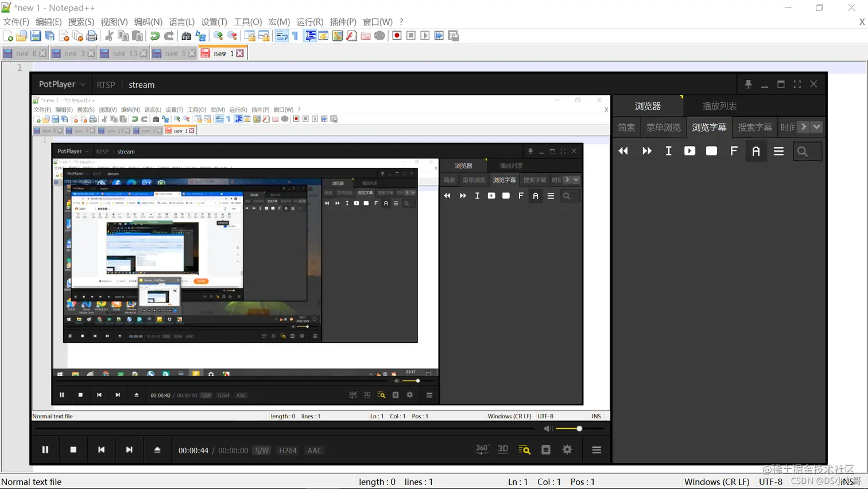Click the Print icon in Notepad++ toolbar

click(92, 36)
